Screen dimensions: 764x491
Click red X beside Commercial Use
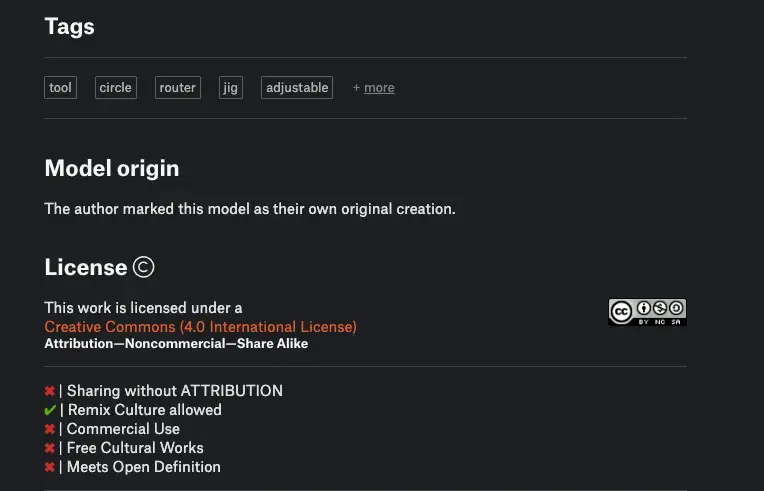click(49, 429)
